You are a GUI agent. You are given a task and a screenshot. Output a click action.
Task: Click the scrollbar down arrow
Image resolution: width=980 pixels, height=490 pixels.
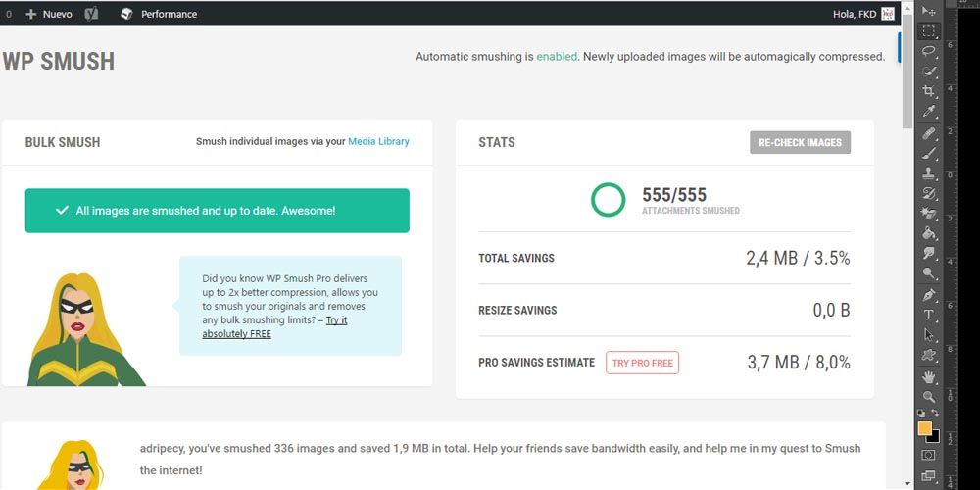(907, 484)
